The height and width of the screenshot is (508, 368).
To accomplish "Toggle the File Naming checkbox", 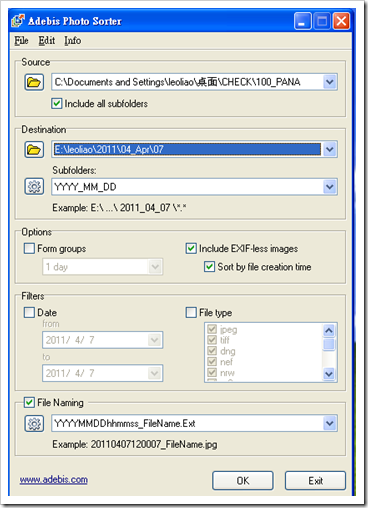I will point(29,402).
